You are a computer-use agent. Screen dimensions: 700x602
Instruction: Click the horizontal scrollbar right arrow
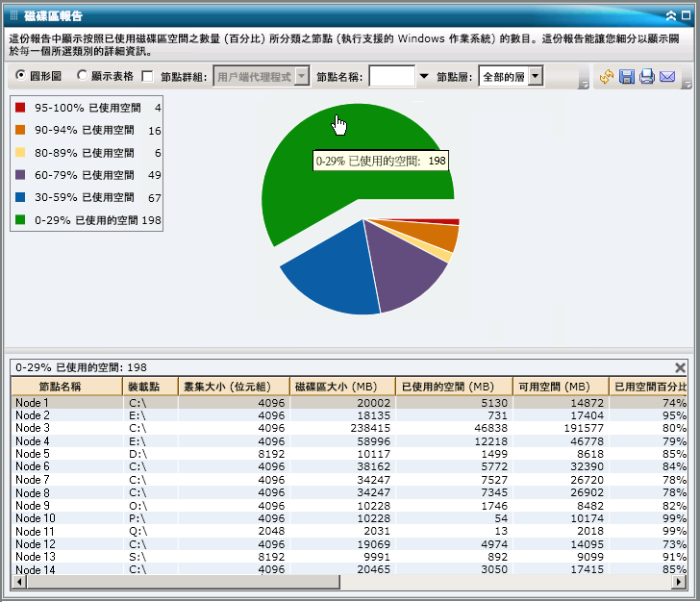[x=680, y=583]
